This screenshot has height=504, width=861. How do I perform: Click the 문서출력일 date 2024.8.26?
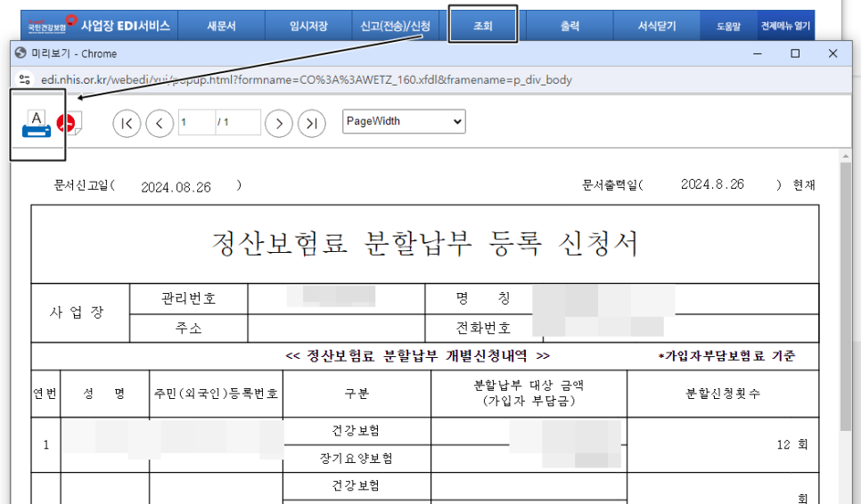coord(712,184)
